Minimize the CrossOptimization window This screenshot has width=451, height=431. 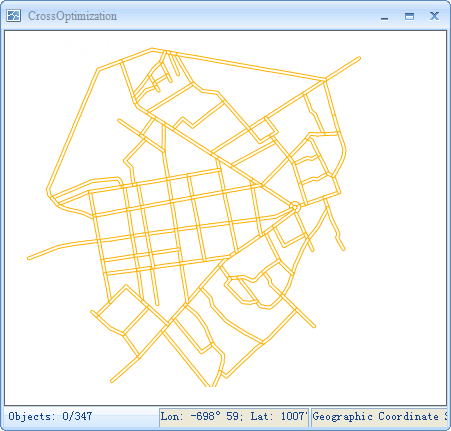click(x=384, y=16)
